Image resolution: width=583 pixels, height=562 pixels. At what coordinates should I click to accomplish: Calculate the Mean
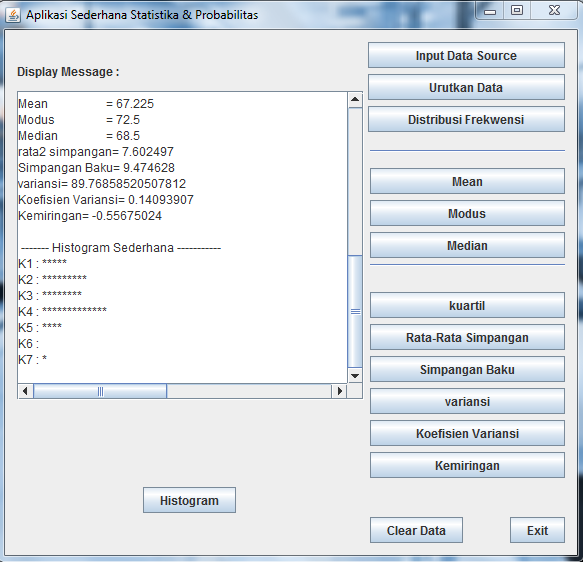(467, 181)
